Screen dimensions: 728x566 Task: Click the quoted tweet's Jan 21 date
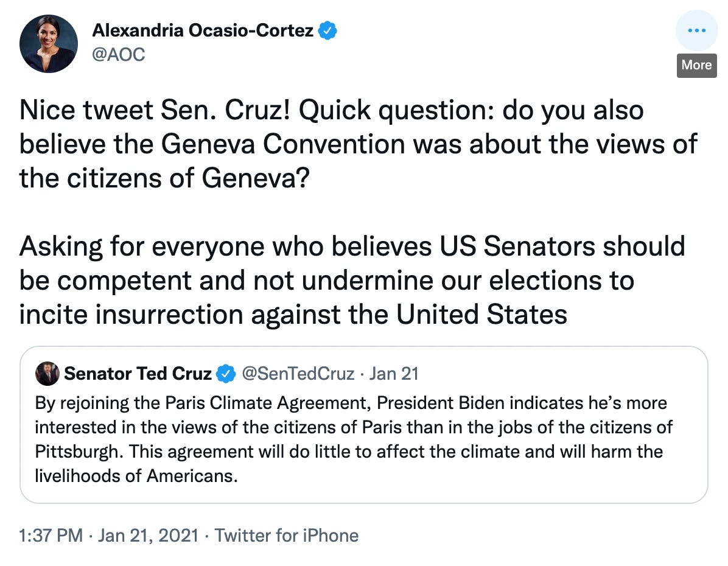(394, 373)
